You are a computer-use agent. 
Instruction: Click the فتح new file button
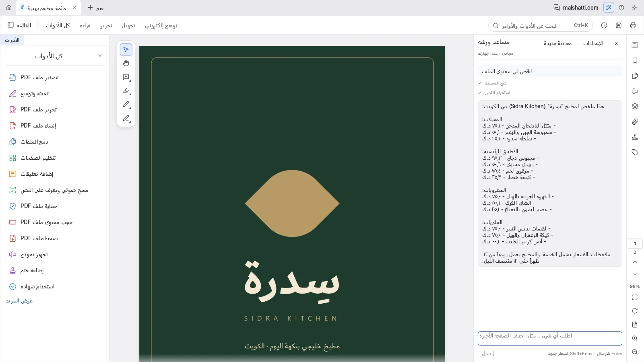(x=96, y=8)
